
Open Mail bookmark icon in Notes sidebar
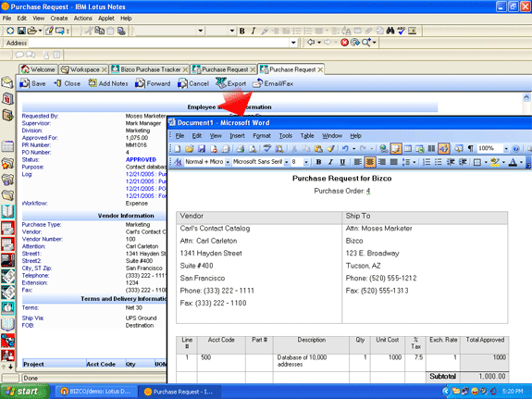click(x=7, y=82)
